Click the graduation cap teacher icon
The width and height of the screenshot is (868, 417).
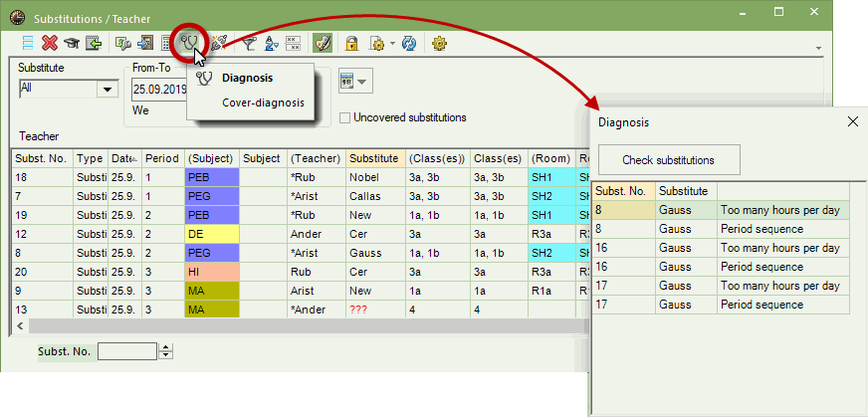tap(72, 43)
